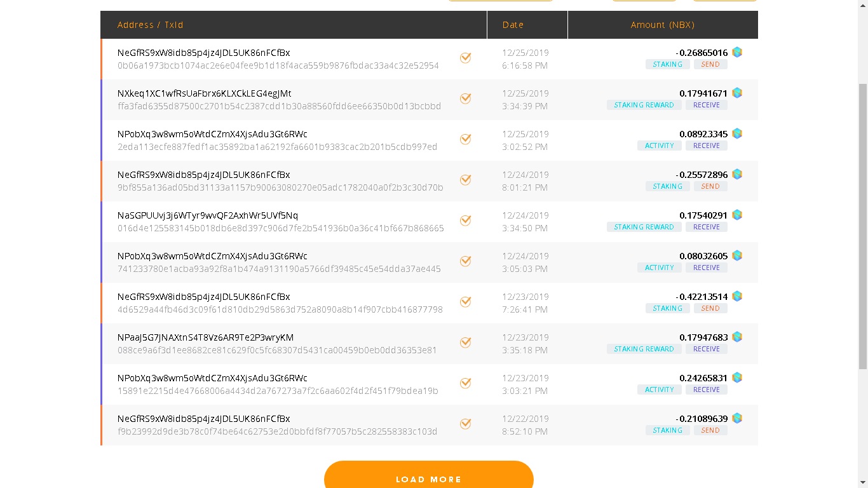Click address NXkeq1XC1wfRsUaFbrx6KLXCkLEG4egJMt

click(x=205, y=93)
